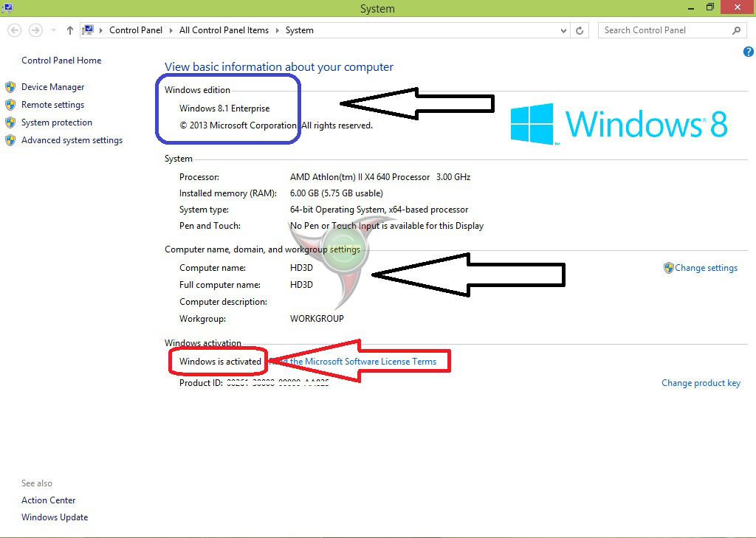Click the WORKGROUP value

[x=317, y=319]
